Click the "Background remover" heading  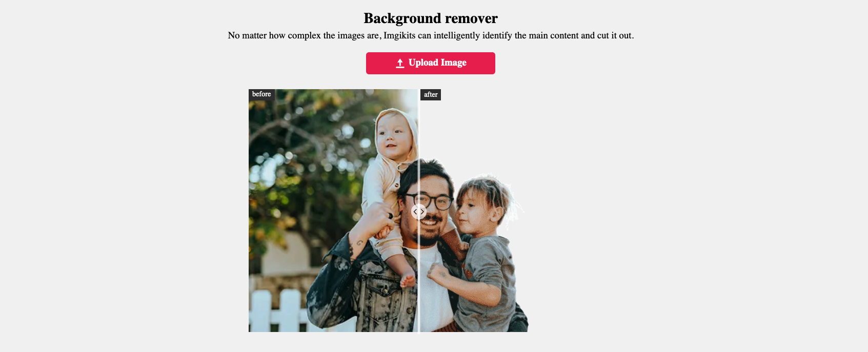click(x=431, y=18)
